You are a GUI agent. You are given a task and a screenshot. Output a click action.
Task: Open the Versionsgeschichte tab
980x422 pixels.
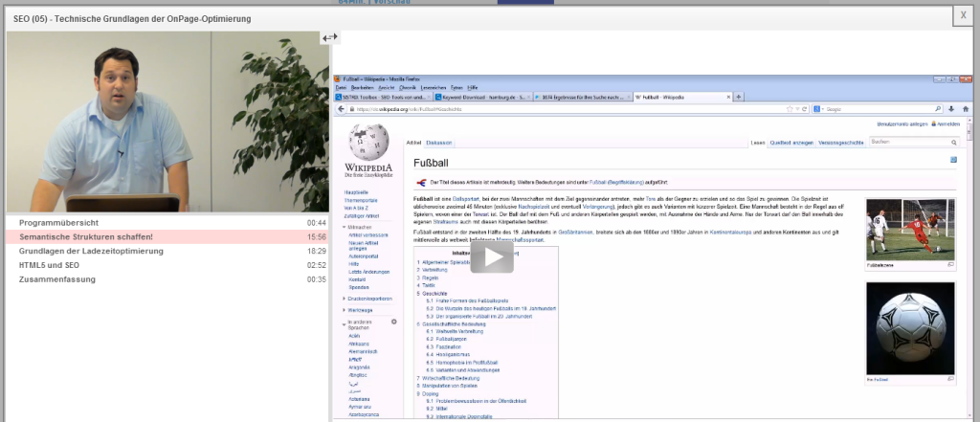[x=841, y=144]
